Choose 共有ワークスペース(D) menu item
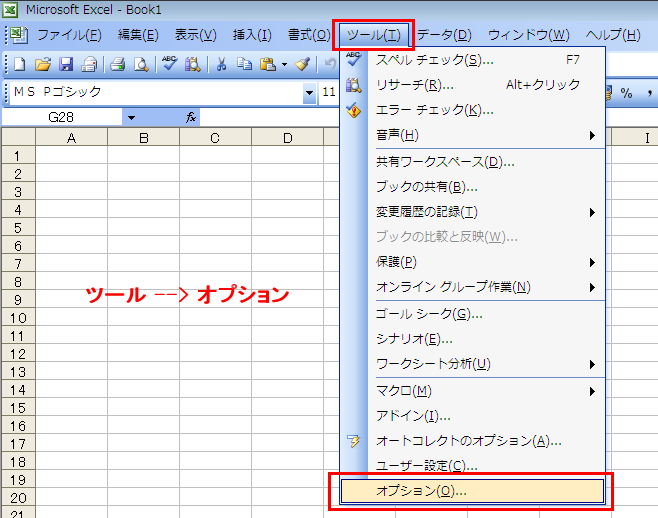 click(473, 162)
